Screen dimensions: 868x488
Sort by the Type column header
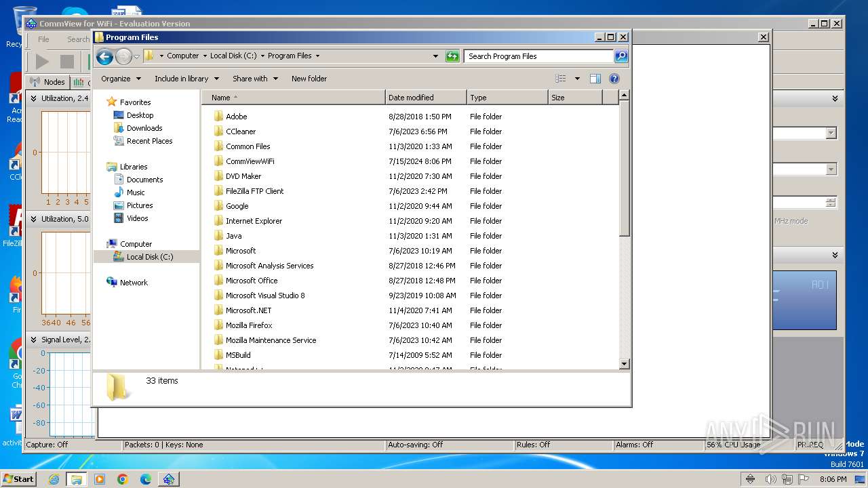(x=507, y=98)
